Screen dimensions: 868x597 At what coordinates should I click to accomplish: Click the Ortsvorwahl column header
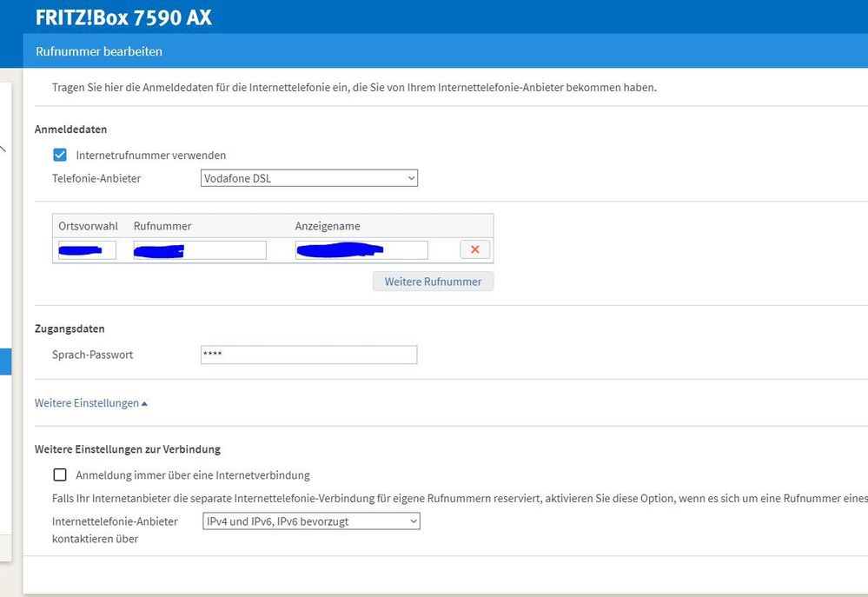pyautogui.click(x=88, y=226)
